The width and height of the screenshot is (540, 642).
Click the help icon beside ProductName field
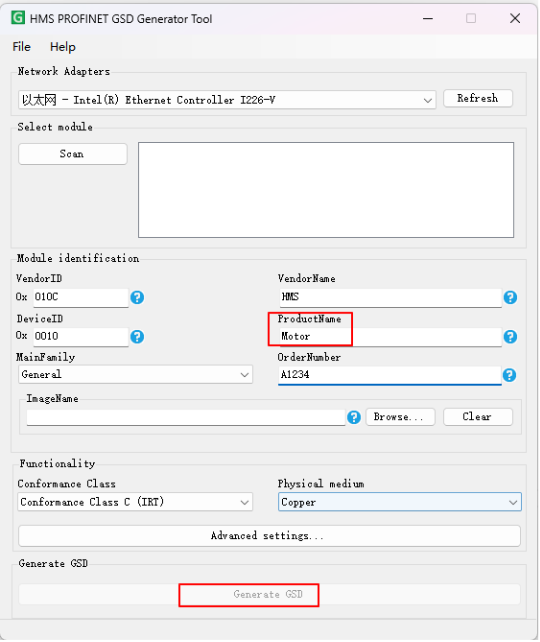[510, 337]
